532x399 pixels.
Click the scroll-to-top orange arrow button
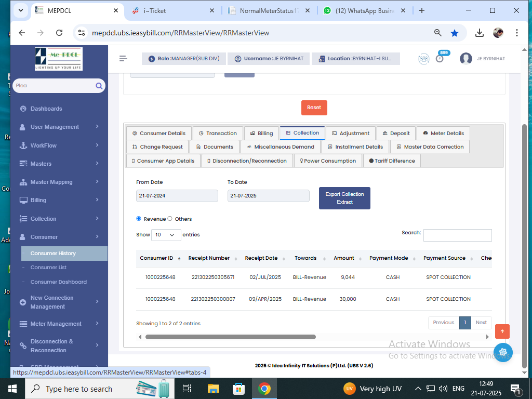coord(502,331)
